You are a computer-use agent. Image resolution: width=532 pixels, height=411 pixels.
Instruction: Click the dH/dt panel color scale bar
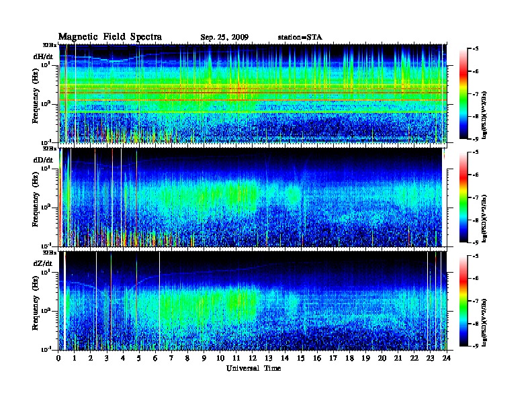point(463,94)
